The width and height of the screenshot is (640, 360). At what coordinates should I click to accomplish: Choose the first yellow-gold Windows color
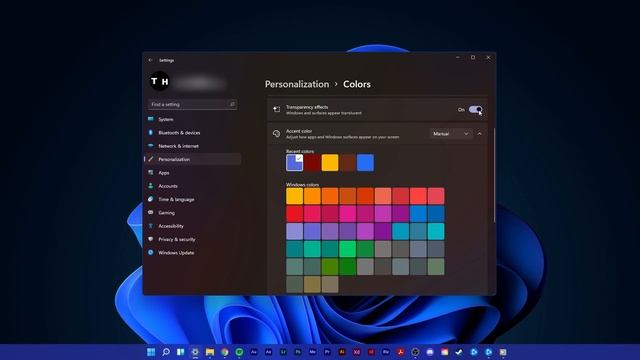[x=294, y=196]
